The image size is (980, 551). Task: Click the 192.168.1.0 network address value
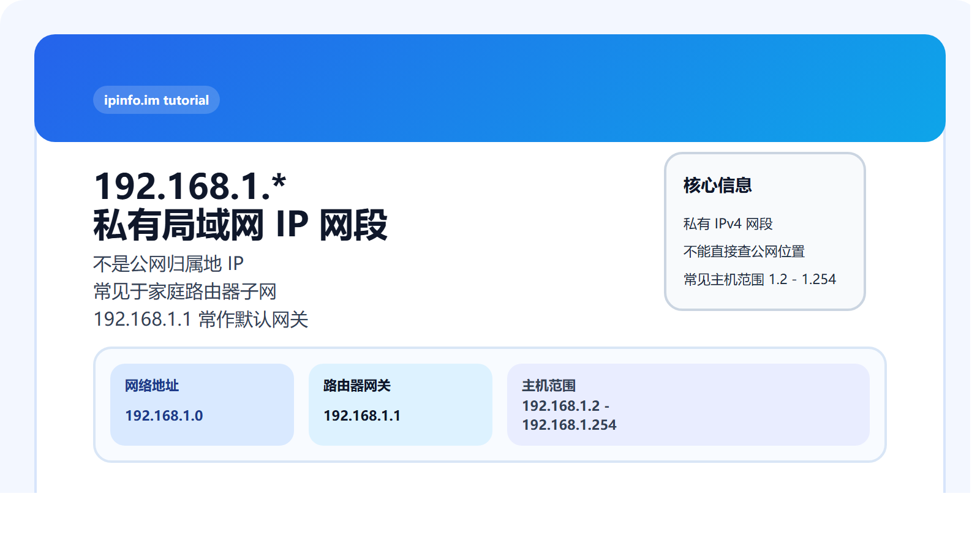coord(164,416)
